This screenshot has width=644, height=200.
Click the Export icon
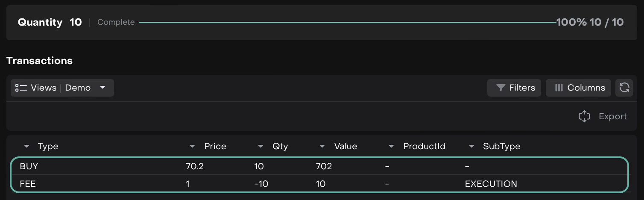coord(584,116)
